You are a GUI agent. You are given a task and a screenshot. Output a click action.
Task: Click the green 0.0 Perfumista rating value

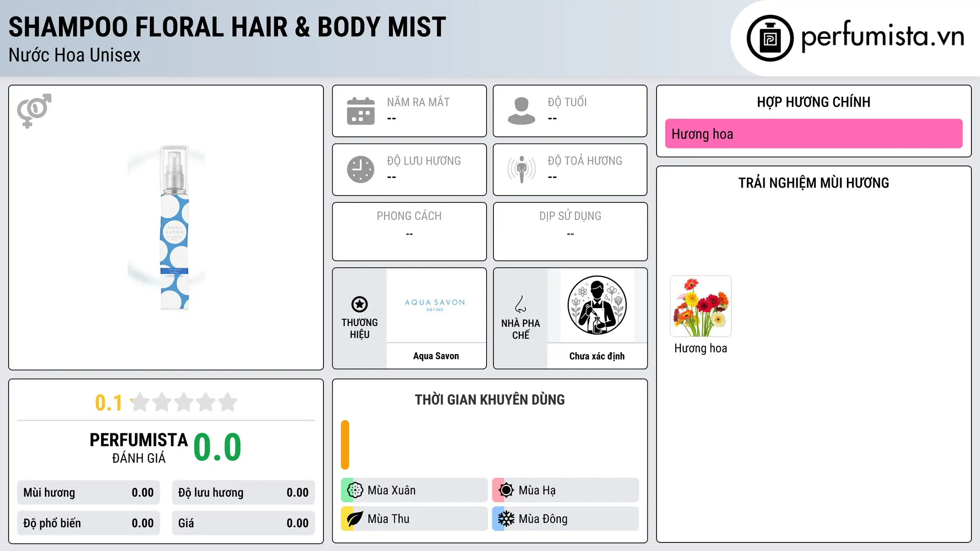click(217, 447)
